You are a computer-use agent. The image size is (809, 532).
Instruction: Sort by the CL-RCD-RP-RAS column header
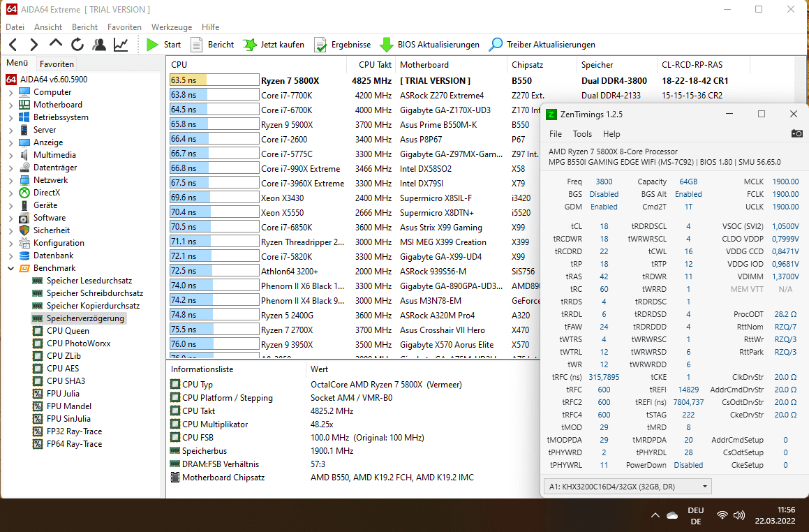(704, 64)
